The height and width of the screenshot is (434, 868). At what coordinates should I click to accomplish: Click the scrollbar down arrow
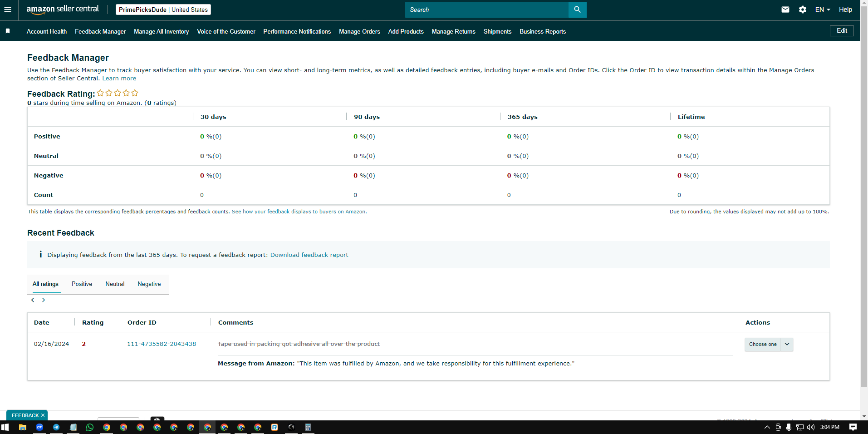click(864, 416)
